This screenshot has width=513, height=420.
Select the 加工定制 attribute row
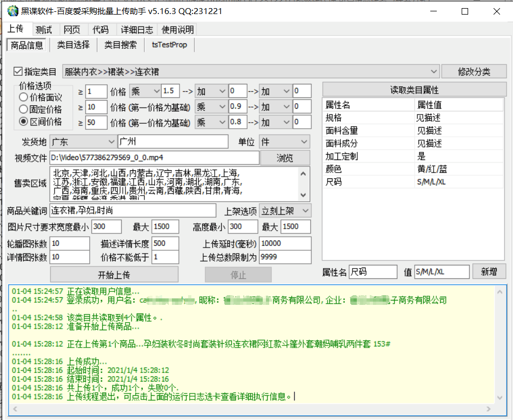tap(413, 156)
